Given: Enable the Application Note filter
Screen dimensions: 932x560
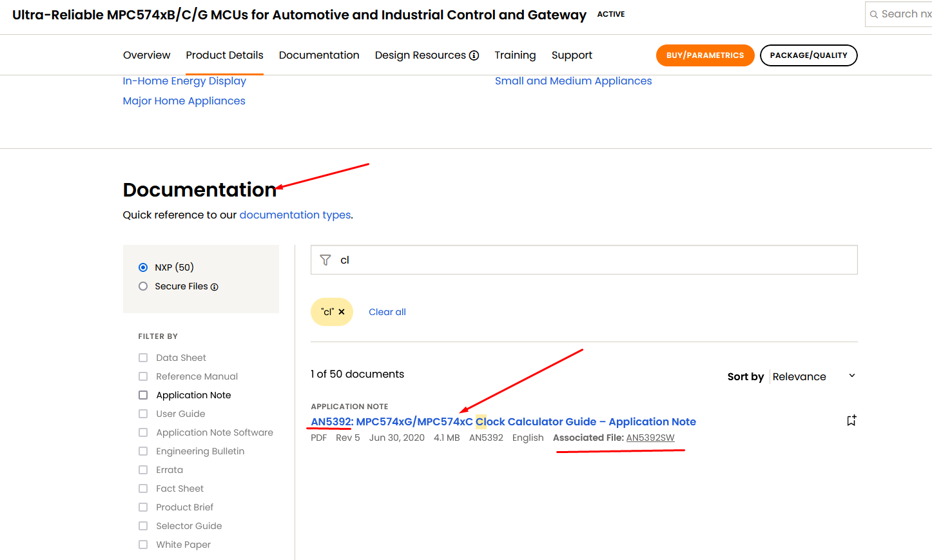Looking at the screenshot, I should [142, 394].
